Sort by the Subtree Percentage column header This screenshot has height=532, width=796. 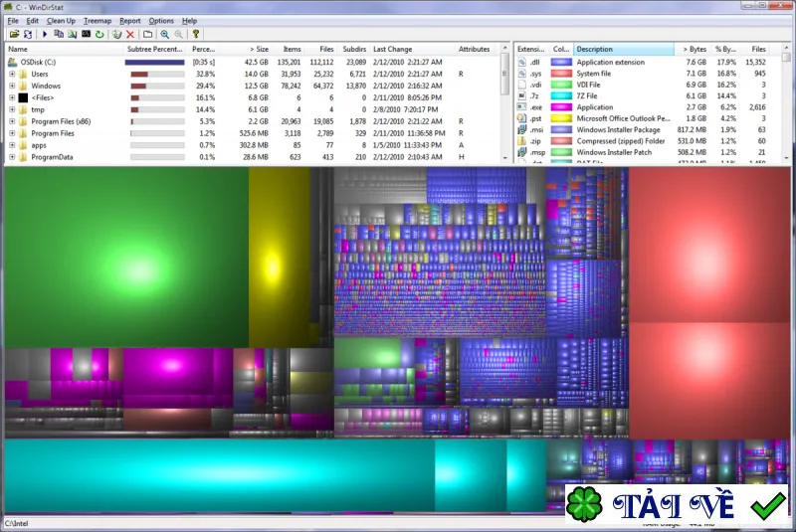click(155, 49)
